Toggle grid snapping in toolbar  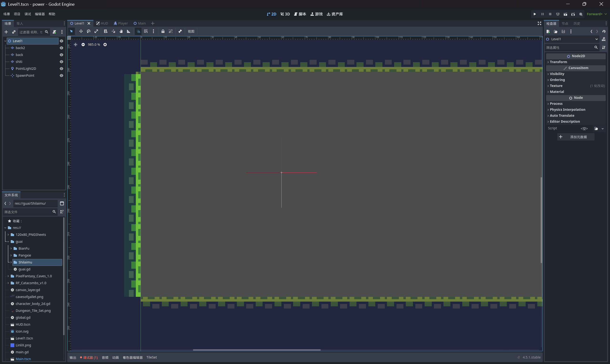[146, 31]
